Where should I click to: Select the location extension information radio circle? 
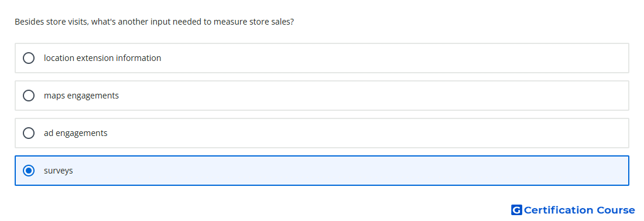(29, 58)
